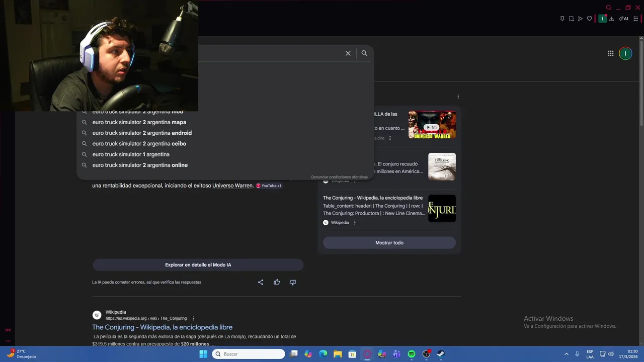Screen dimensions: 644x362
Task: Open the Google account avatar
Action: coord(625,53)
